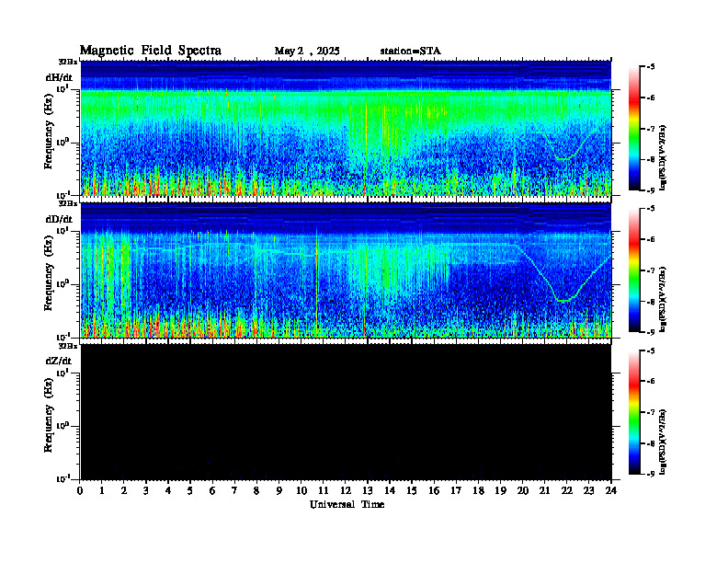The width and height of the screenshot is (728, 563).
Task: Click hour tick label 16 on the time axis
Action: (x=434, y=491)
